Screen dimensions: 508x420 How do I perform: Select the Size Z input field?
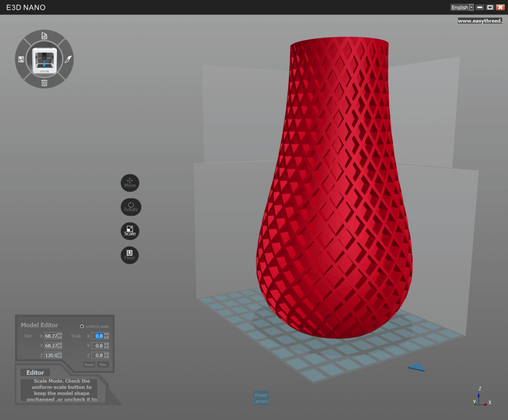(51, 355)
